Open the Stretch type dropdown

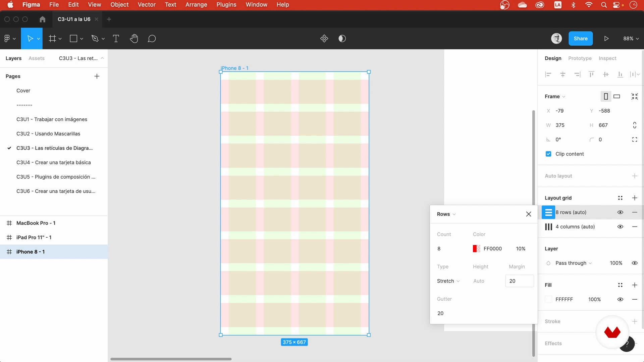448,281
